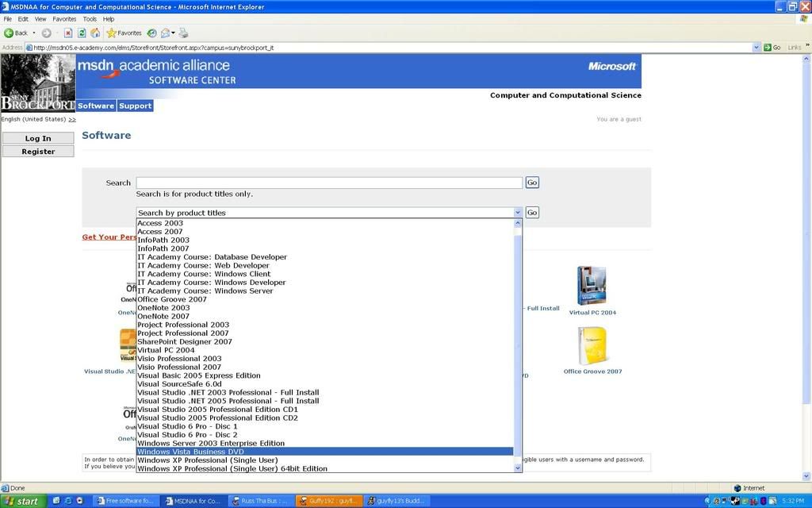Click the Get Your Pers... link
This screenshot has height=508, width=812.
coord(109,237)
